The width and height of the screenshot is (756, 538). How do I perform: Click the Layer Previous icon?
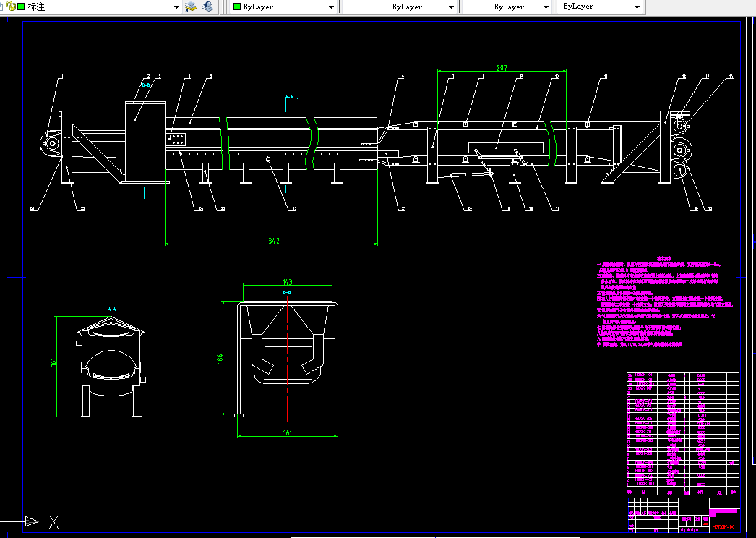[x=208, y=7]
